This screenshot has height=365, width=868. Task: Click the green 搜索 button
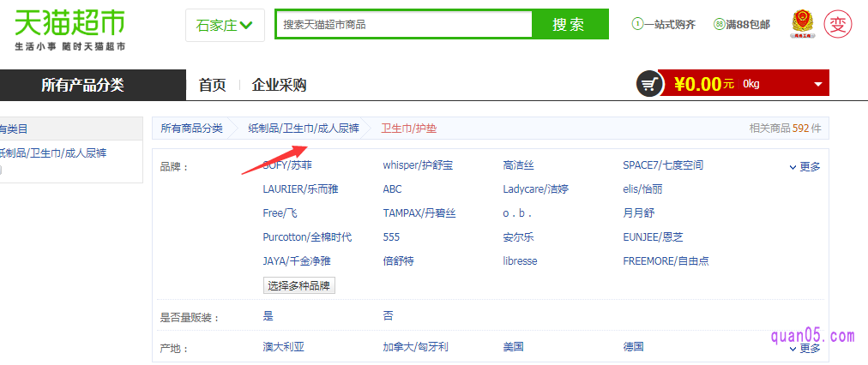click(x=569, y=24)
